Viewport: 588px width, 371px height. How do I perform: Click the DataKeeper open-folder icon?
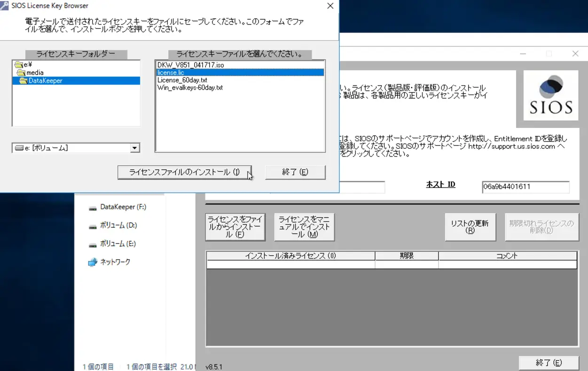(24, 80)
